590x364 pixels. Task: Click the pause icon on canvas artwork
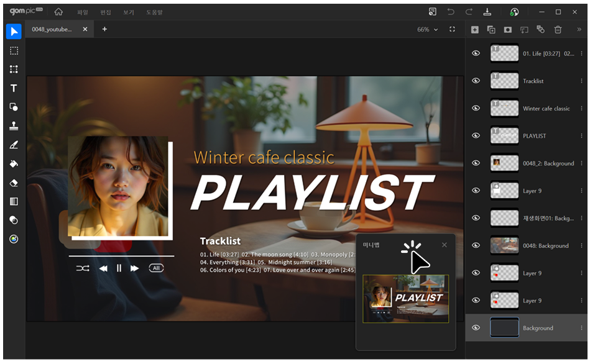[119, 268]
